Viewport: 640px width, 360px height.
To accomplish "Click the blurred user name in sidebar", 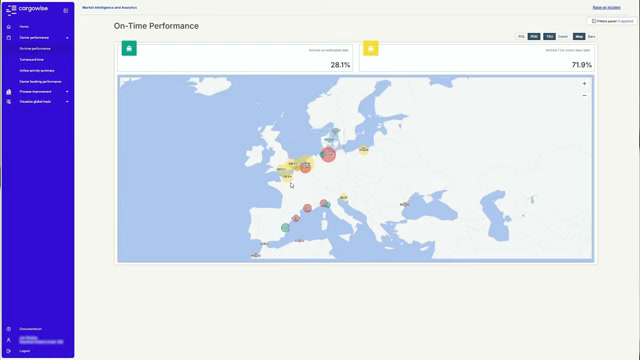I will [x=41, y=340].
